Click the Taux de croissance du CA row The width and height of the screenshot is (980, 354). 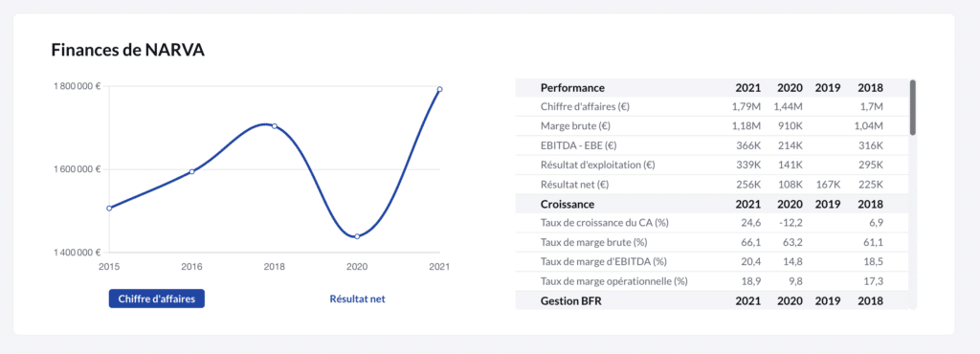click(x=712, y=223)
